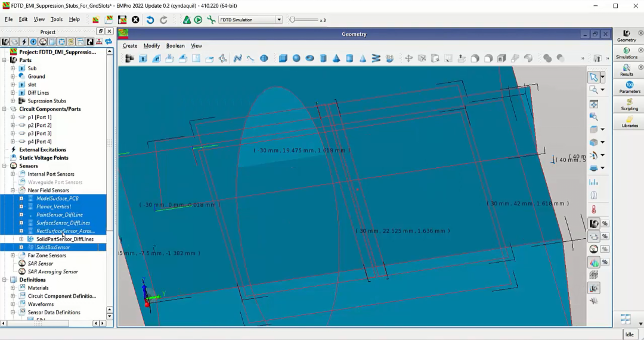Open the Create menu in Geometry window
Image resolution: width=644 pixels, height=340 pixels.
coord(130,45)
